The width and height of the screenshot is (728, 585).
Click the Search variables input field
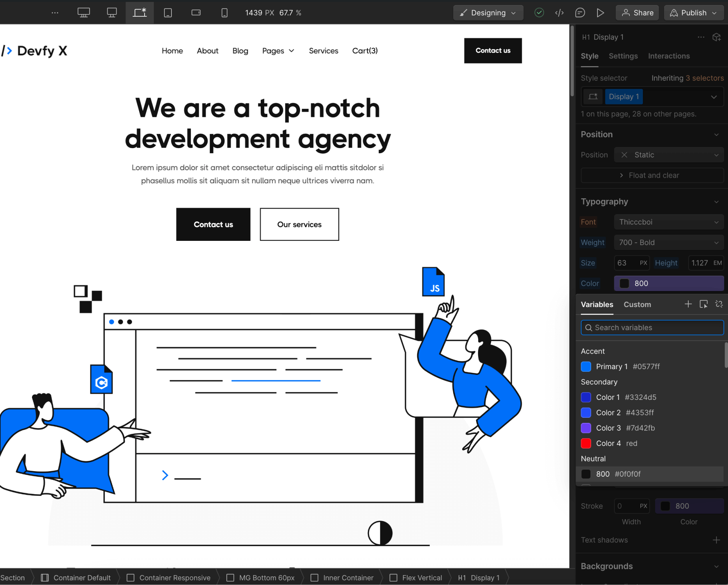(652, 327)
